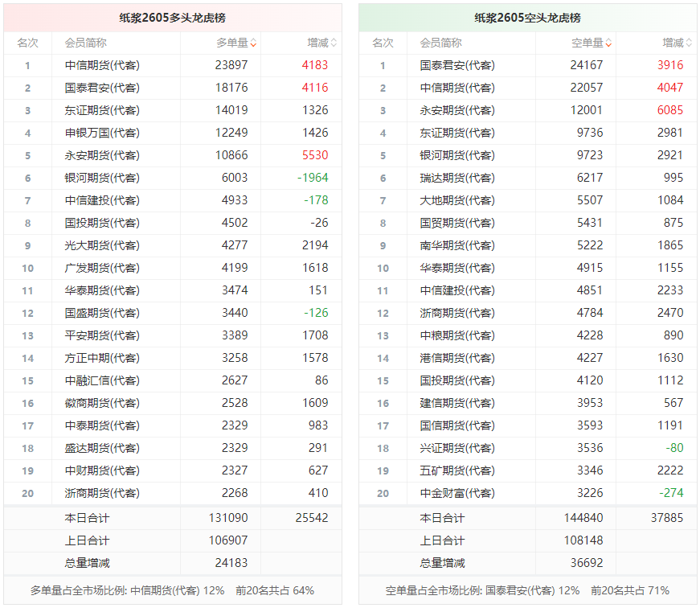This screenshot has width=700, height=608.
Task: Select 中信期货(代客) in the short ranking
Action: click(457, 88)
